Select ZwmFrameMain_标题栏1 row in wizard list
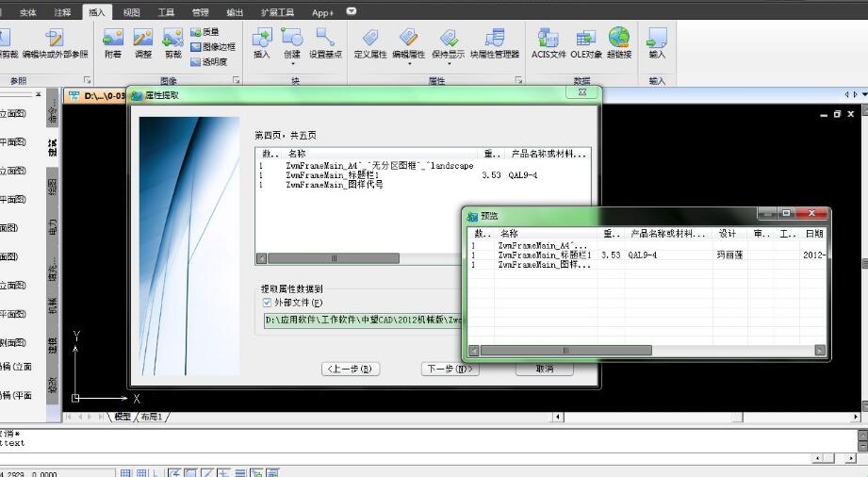This screenshot has width=868, height=477. tap(332, 175)
